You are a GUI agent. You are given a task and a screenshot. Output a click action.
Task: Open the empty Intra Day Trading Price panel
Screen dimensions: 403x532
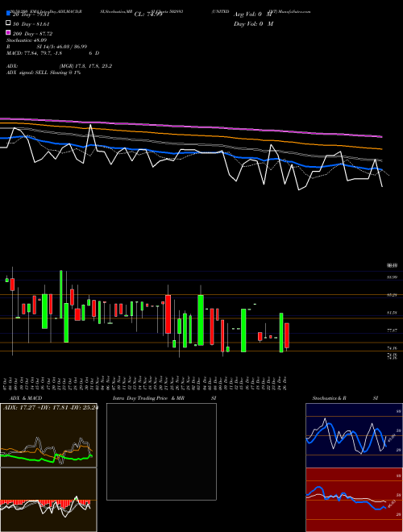(x=161, y=451)
